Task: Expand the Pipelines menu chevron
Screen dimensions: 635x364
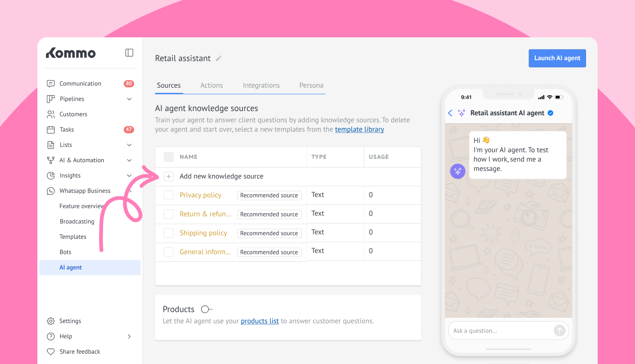Action: [129, 99]
